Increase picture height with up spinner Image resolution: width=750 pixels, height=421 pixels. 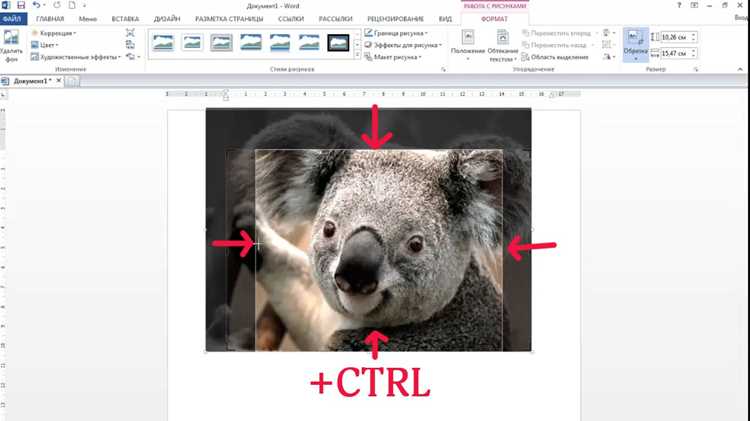(x=694, y=34)
